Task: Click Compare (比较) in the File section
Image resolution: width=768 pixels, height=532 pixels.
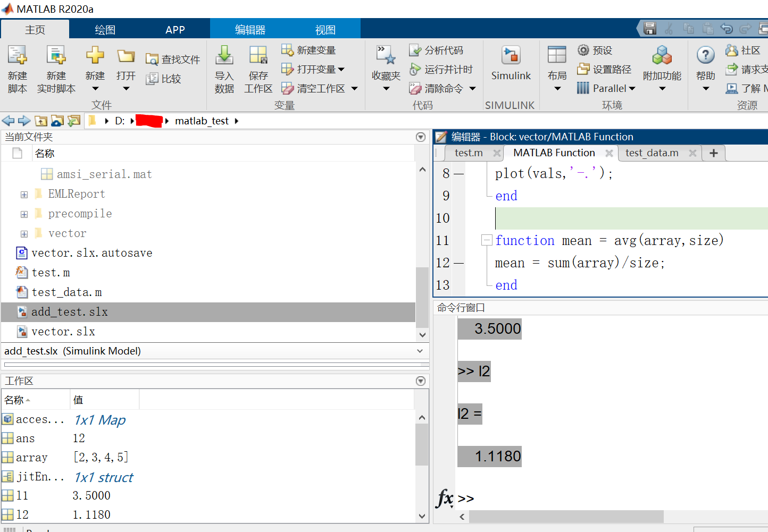Action: point(163,79)
